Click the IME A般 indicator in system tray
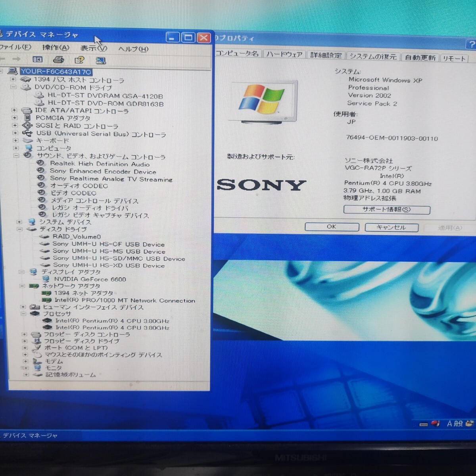The height and width of the screenshot is (476, 476). pyautogui.click(x=455, y=423)
